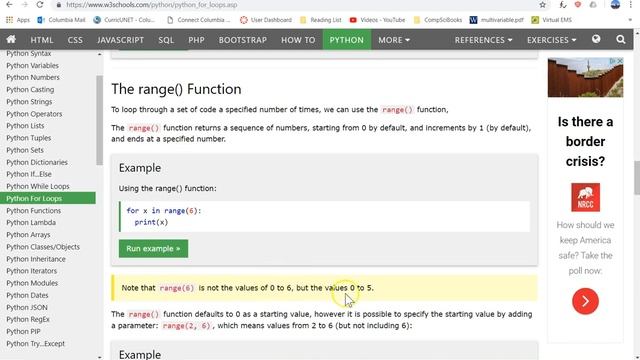Open Python Dates in sidebar
The width and height of the screenshot is (640, 360).
[x=27, y=295]
